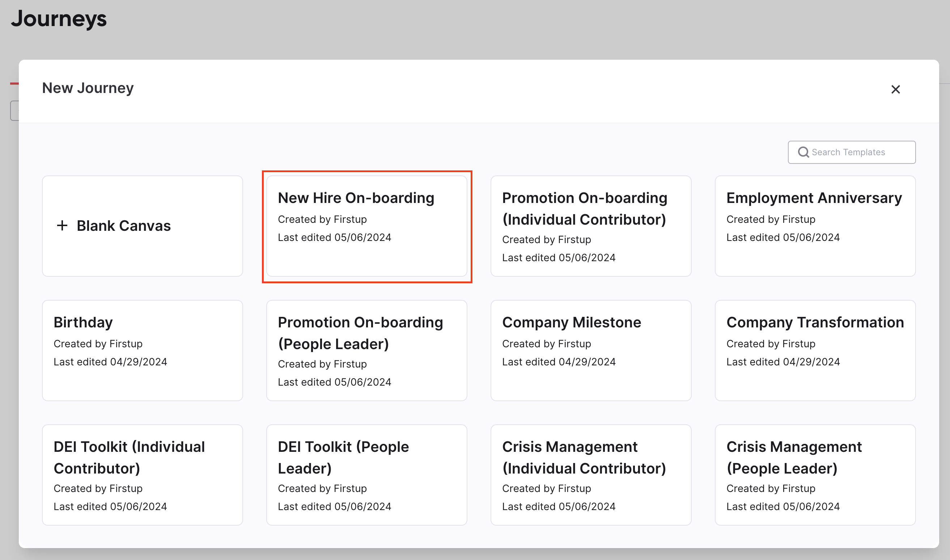Open DEI Toolkit (Individual Contributor) template
The height and width of the screenshot is (560, 950).
pos(142,475)
